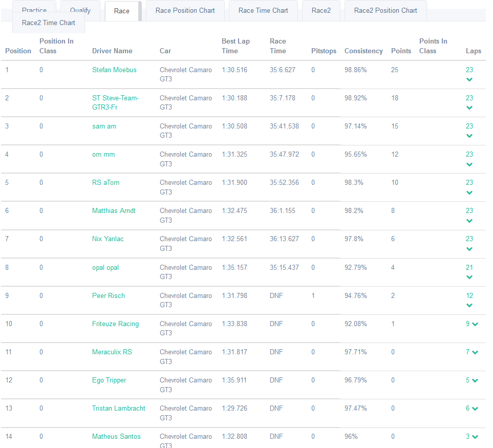This screenshot has width=493, height=448.
Task: Click the Best Lap Time column header
Action: pos(235,46)
